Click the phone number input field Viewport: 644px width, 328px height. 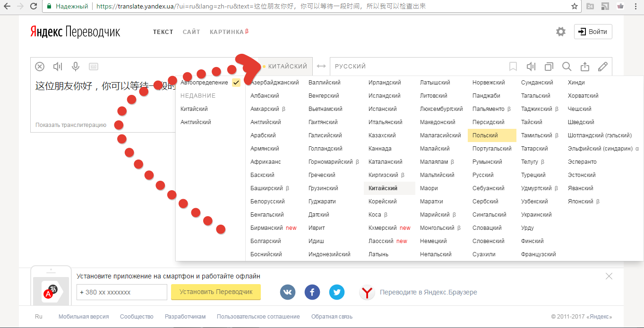[x=122, y=292]
